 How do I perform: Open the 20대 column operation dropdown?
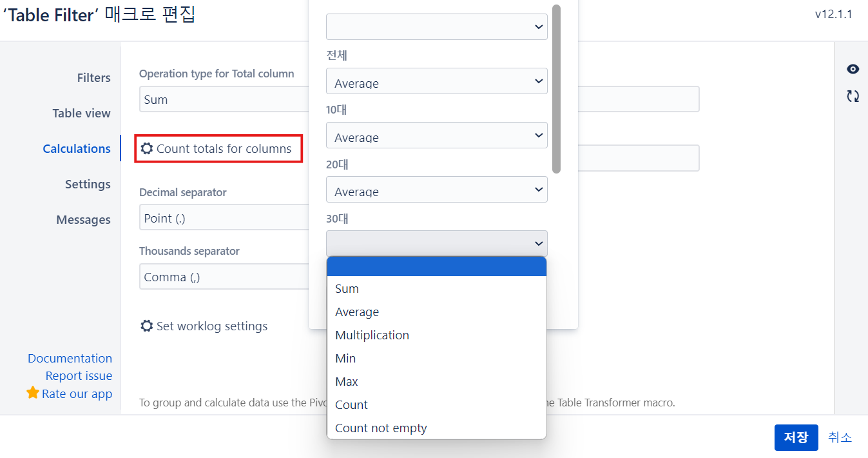(x=436, y=190)
